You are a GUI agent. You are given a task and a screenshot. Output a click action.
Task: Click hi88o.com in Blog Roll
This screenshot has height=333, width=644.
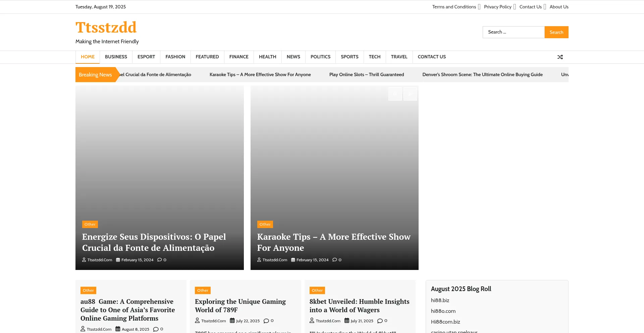point(443,311)
